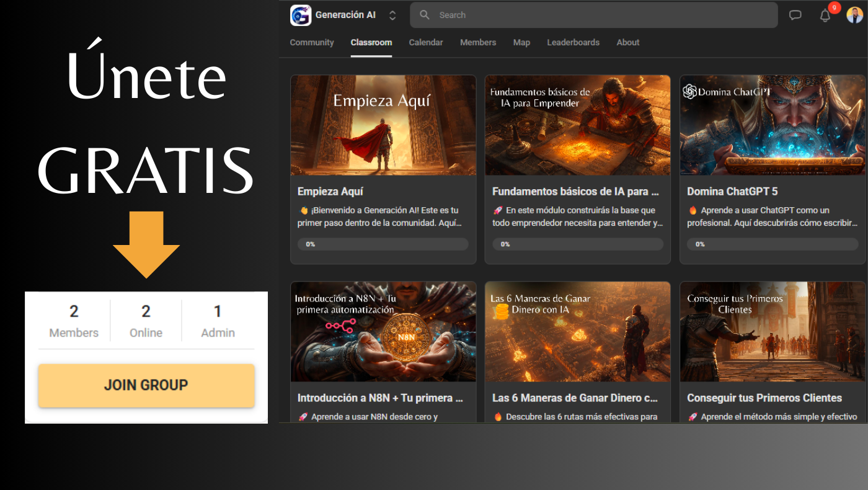Switch to the Community tab

coord(312,43)
